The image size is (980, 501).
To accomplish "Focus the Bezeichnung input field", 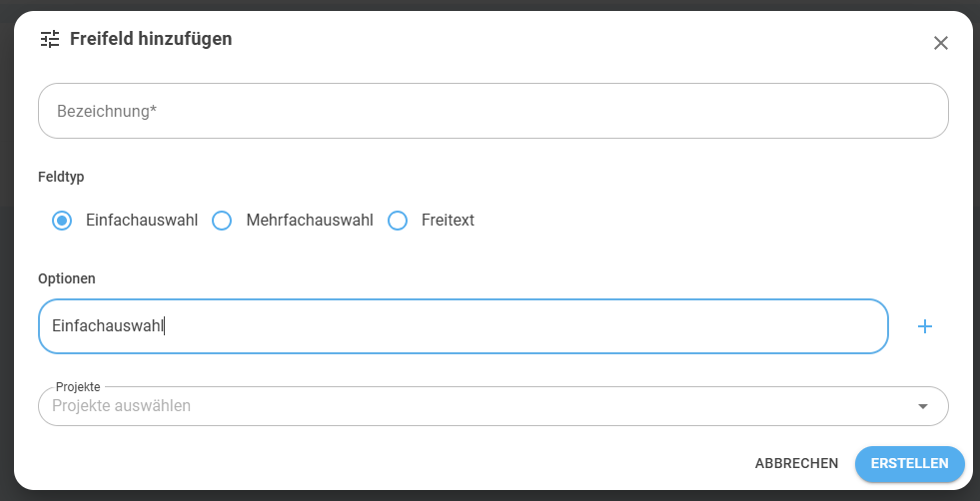I will [493, 111].
